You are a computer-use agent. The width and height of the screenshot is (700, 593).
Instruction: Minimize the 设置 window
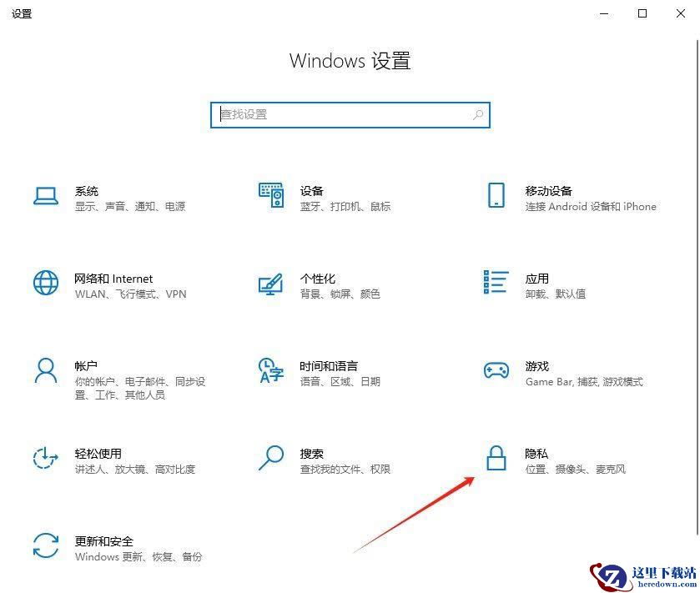(x=604, y=13)
